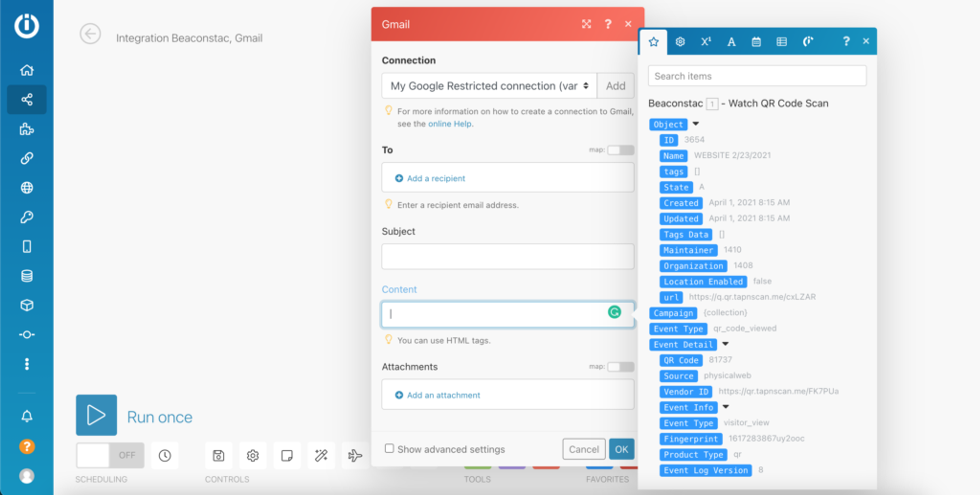Image resolution: width=980 pixels, height=495 pixels.
Task: Click the Grammarly icon in Content field
Action: (614, 312)
